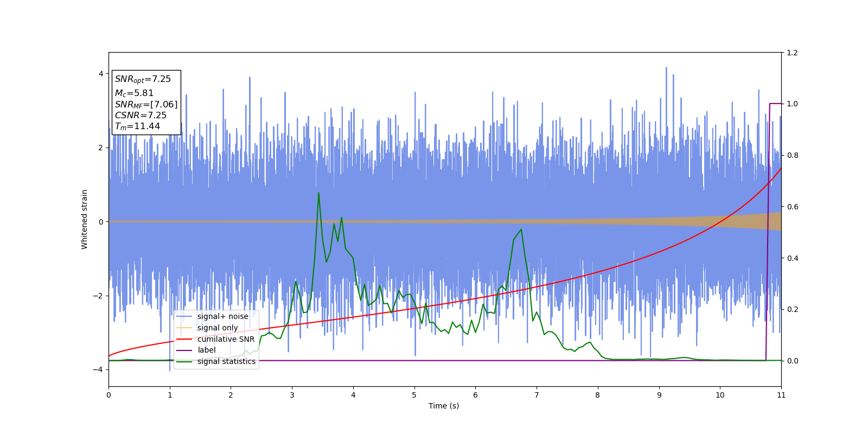Click the CSNR=7.25 annotation text
This screenshot has height=434, width=868.
point(141,115)
